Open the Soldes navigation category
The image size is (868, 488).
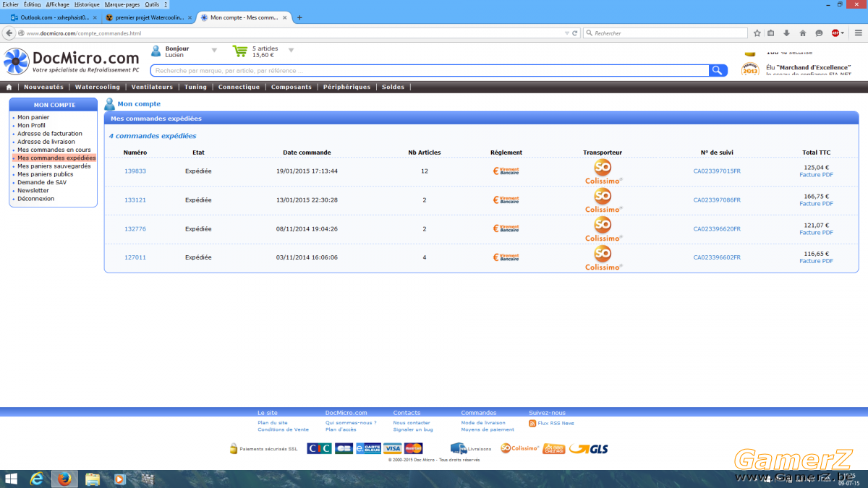[393, 87]
